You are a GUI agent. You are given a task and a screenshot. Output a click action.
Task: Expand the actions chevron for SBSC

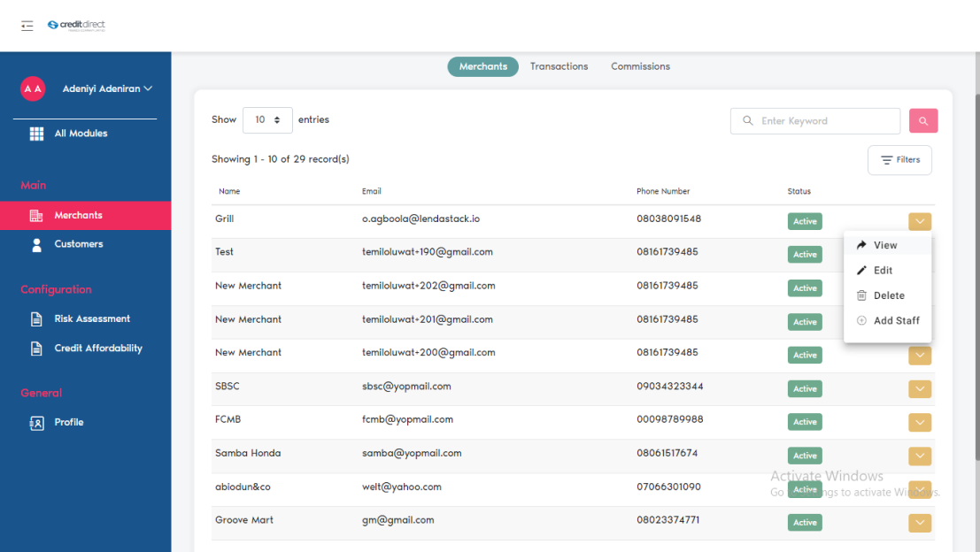coord(919,388)
